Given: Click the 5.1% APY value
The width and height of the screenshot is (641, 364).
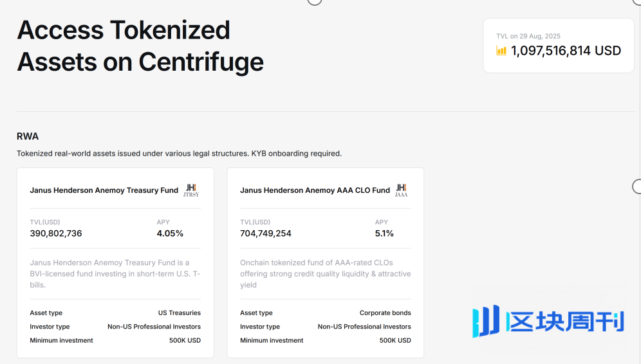Looking at the screenshot, I should coord(384,233).
